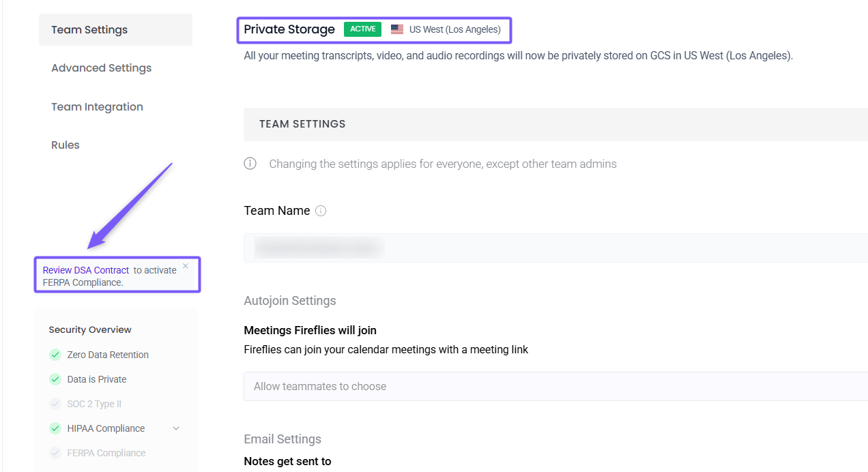Click the green ACTIVE badge
868x472 pixels.
(x=362, y=29)
